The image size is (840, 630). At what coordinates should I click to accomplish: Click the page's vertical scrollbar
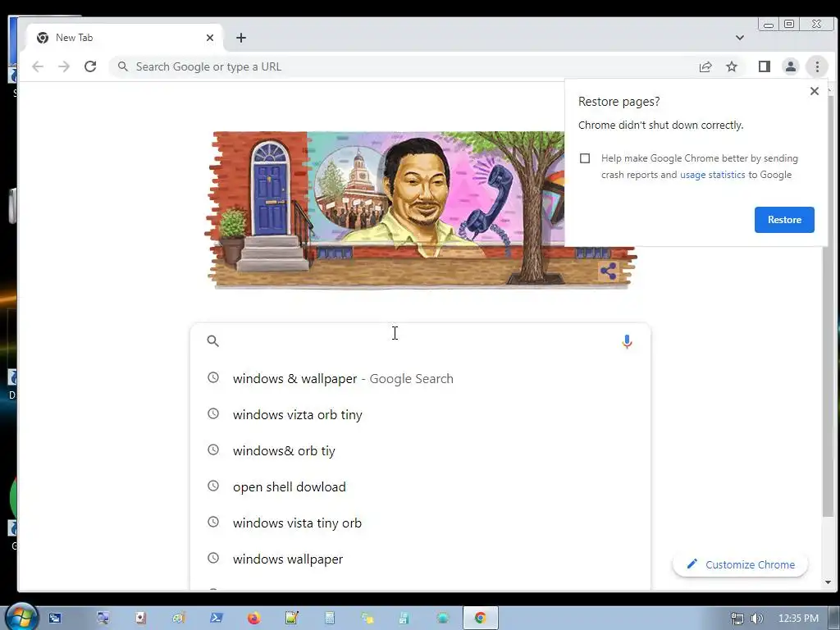click(828, 305)
